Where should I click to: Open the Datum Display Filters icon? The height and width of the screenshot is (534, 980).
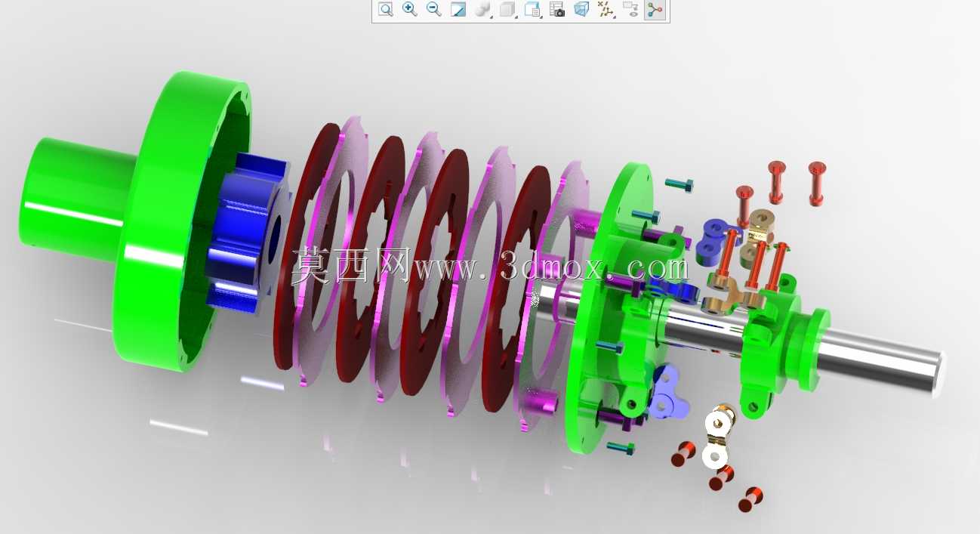(606, 10)
